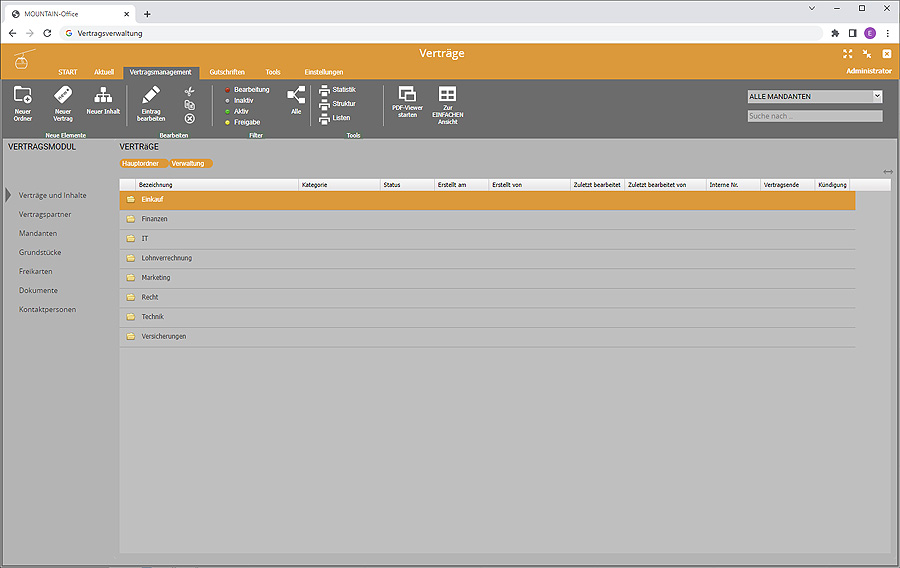This screenshot has height=568, width=900.
Task: Start the PDF-Viewer
Action: (x=407, y=96)
